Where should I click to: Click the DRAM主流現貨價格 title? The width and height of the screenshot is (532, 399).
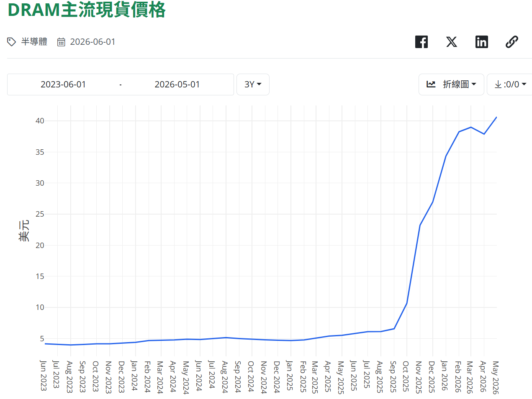click(87, 10)
